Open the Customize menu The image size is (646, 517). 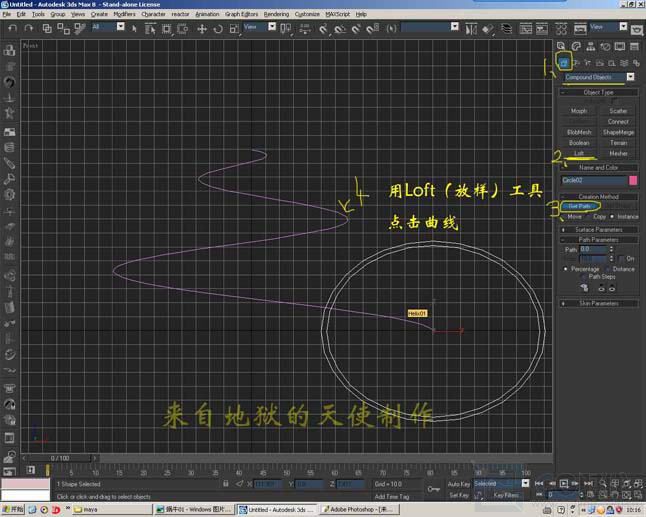307,14
